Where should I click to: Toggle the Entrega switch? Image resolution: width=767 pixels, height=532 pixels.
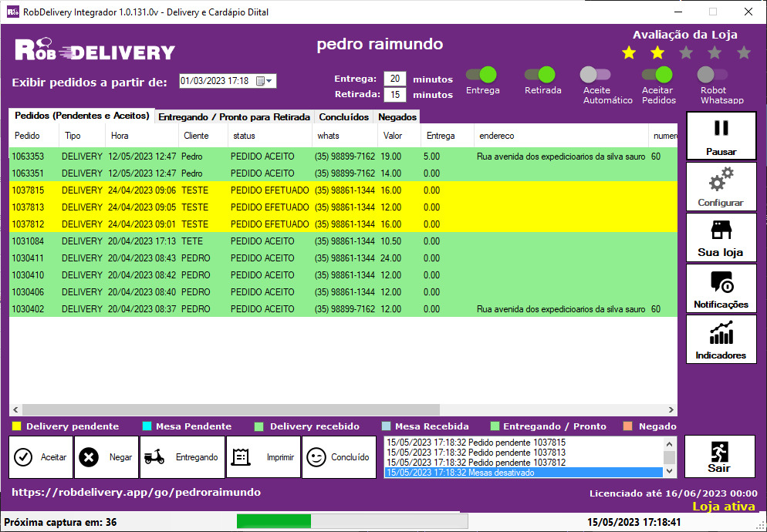click(x=482, y=75)
